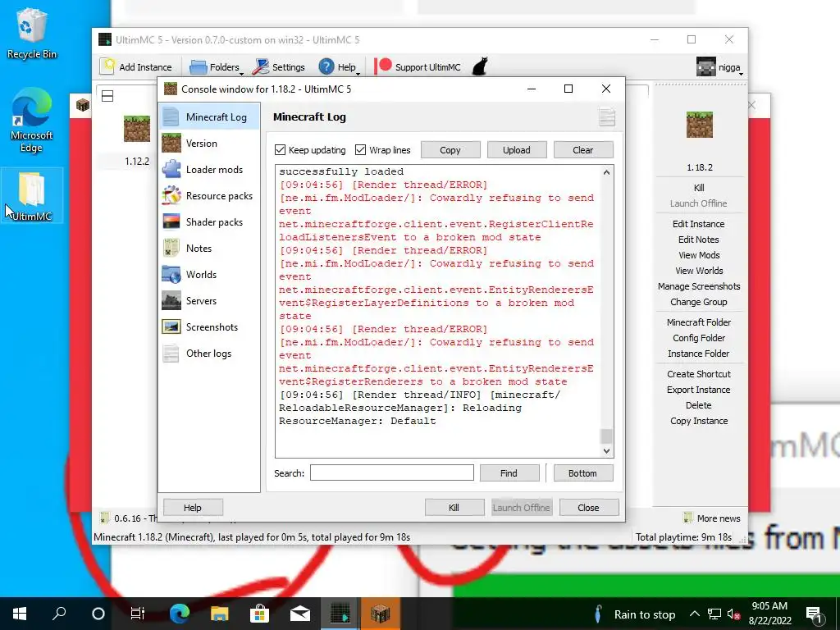
Task: Click Support UltimMC patreon button
Action: click(x=418, y=67)
